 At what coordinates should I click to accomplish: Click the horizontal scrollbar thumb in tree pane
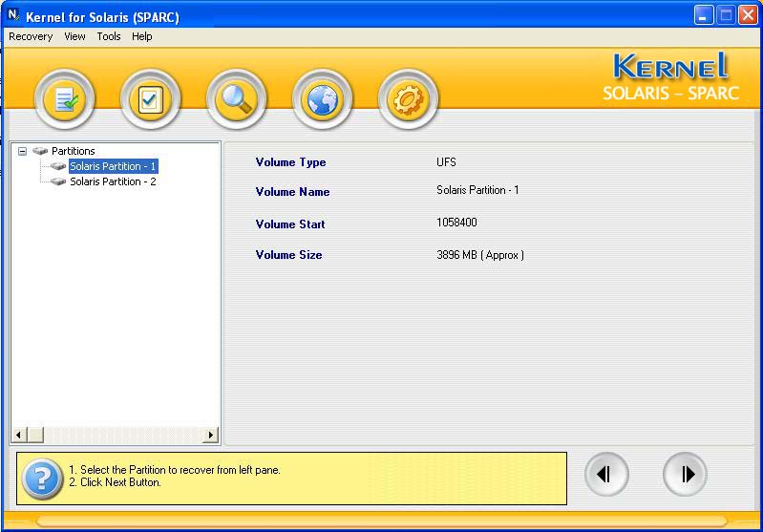tap(35, 435)
